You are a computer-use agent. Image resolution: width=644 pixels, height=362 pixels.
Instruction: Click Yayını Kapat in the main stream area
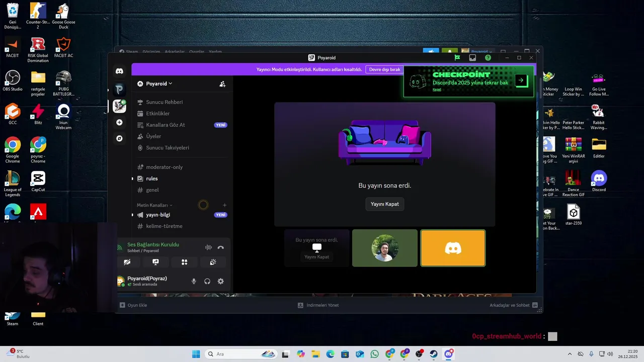click(385, 204)
